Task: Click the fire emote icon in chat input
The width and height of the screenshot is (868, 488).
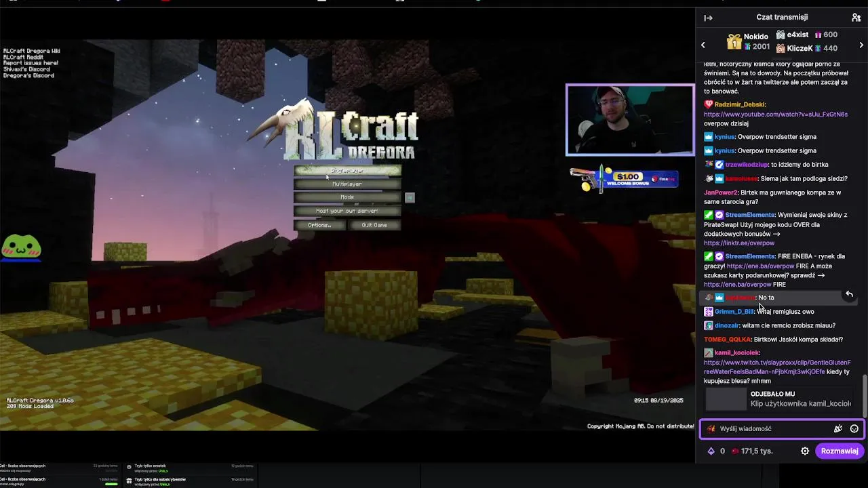Action: coord(711,428)
